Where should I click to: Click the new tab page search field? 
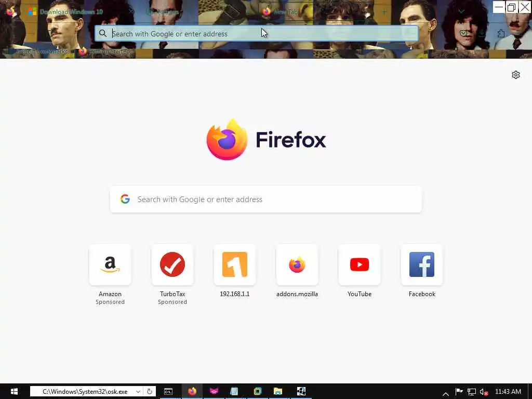[266, 199]
